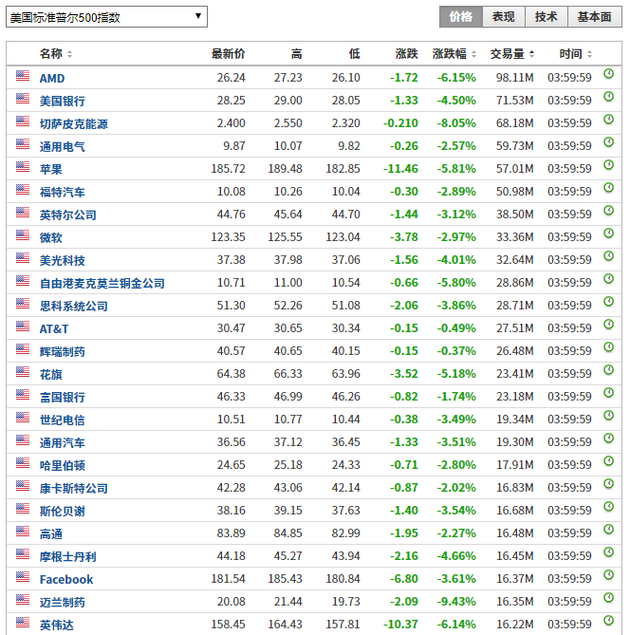Click the clock icon in 花旗 row
The height and width of the screenshot is (635, 630).
[x=609, y=370]
